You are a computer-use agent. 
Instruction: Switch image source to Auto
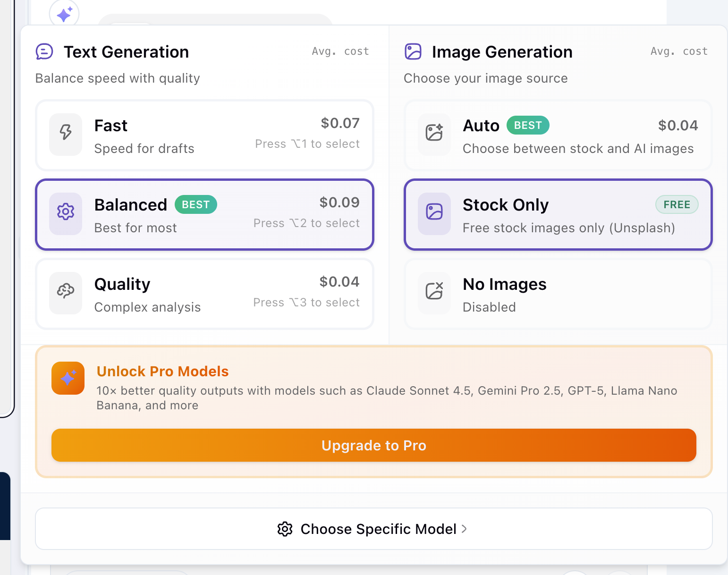click(558, 135)
